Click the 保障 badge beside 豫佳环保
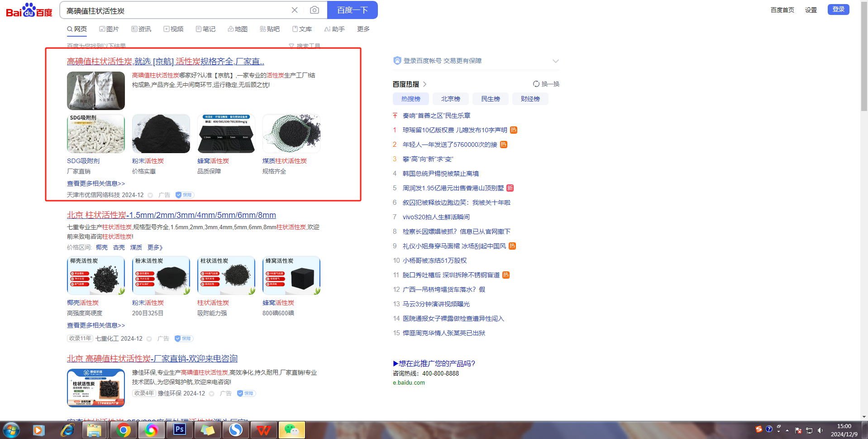 (246, 393)
